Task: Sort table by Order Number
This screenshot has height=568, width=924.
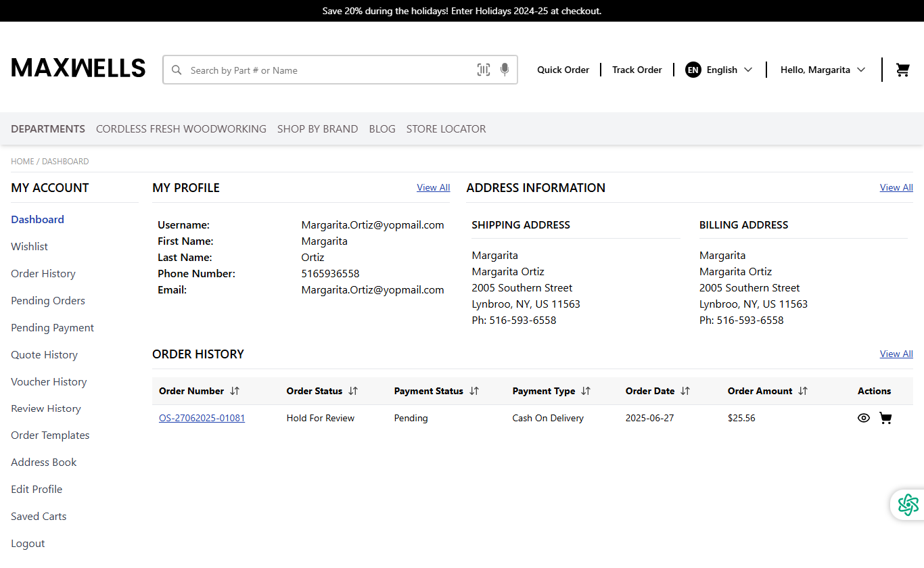Action: tap(235, 391)
